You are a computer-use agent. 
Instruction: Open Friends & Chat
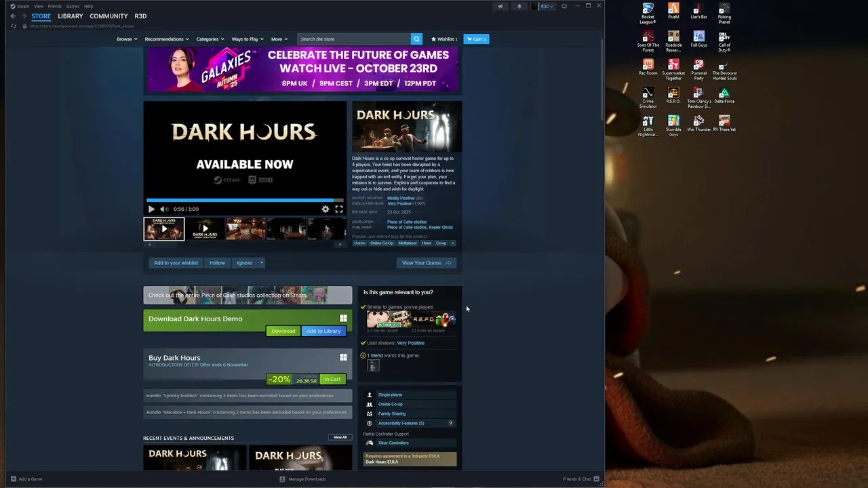[581, 479]
